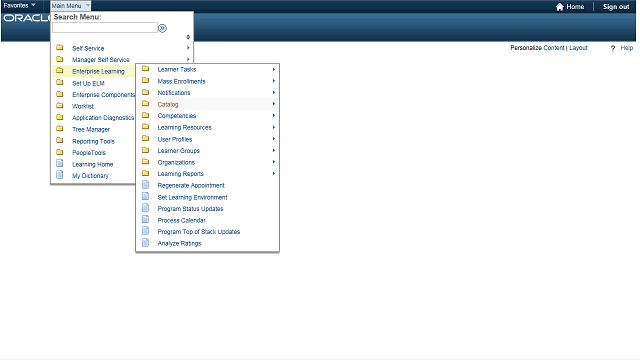Click into the Search Menu input field
640x360 pixels.
pos(105,28)
